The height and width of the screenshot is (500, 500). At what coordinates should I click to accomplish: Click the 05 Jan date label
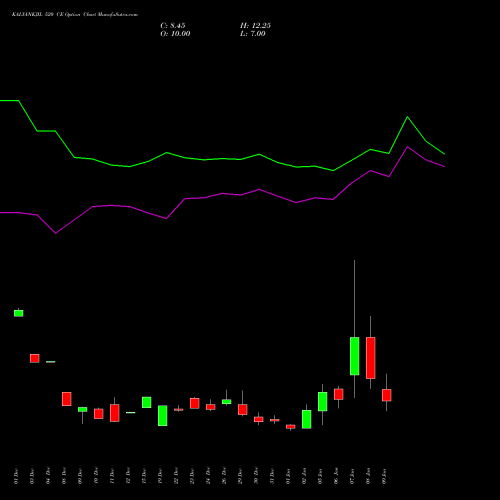pos(320,476)
